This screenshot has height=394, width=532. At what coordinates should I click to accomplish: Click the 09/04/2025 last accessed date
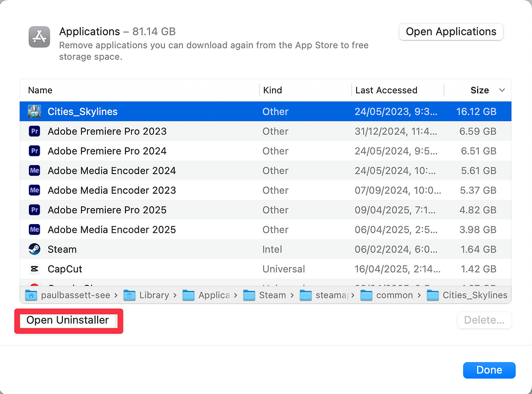tap(395, 210)
